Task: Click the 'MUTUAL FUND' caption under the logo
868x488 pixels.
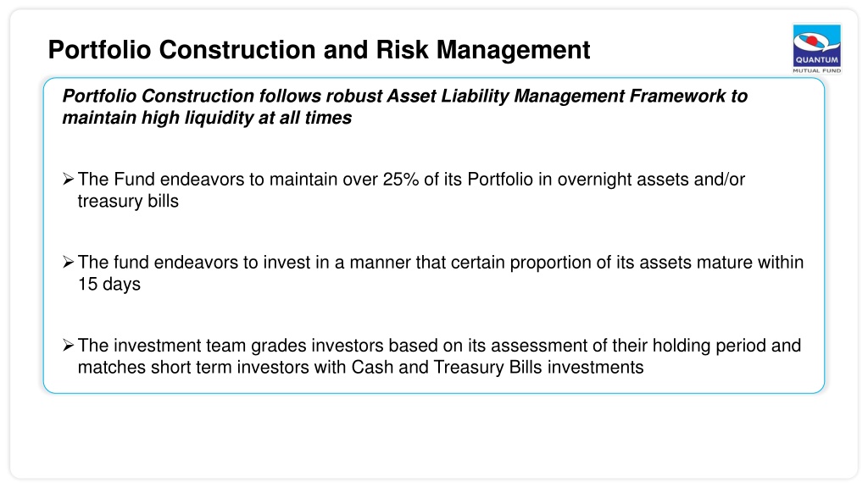Action: tap(816, 71)
